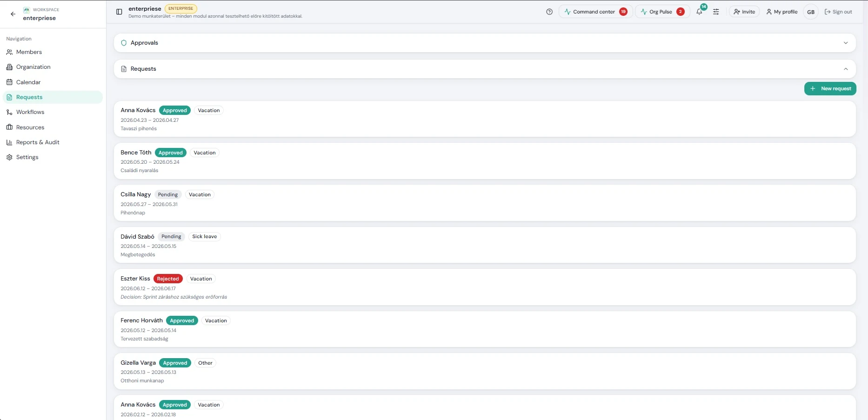
Task: Open Workflows navigation item
Action: (53, 112)
